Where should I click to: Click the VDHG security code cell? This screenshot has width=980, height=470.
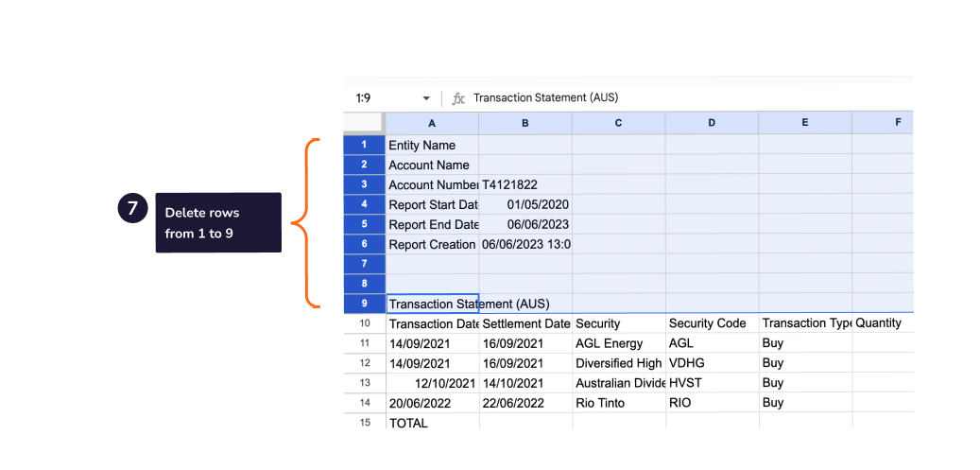coord(712,363)
